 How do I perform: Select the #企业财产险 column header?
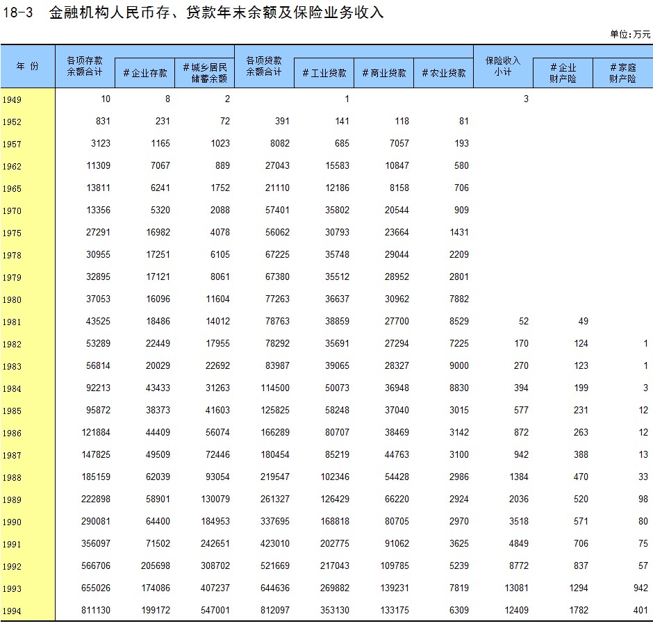[563, 73]
